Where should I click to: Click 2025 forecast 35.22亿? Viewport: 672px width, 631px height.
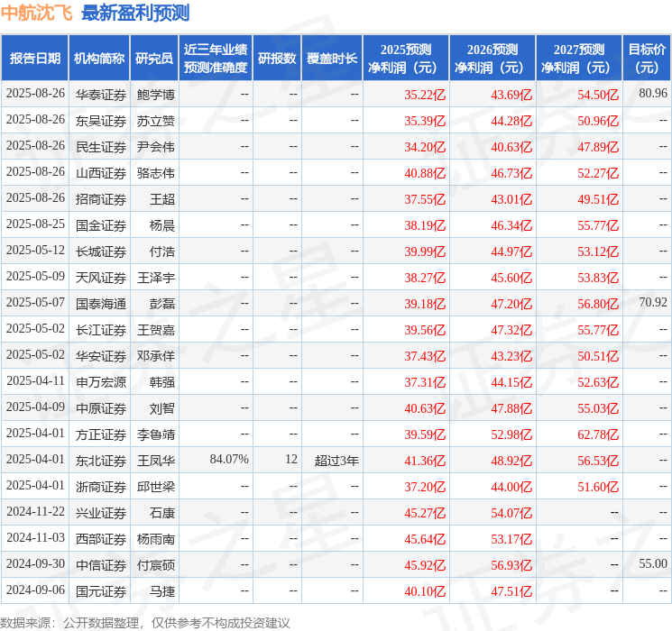point(425,95)
